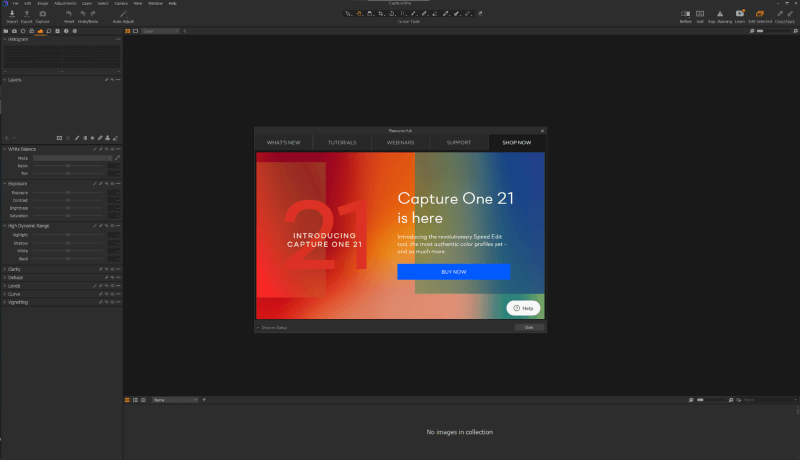Collapse the Exposure panel
The width and height of the screenshot is (800, 460).
coord(5,184)
